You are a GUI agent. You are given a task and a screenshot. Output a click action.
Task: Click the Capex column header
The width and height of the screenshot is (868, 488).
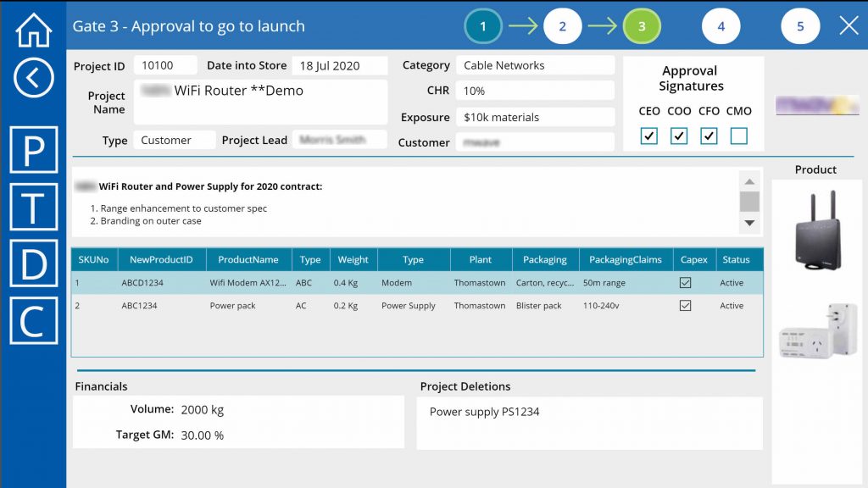[694, 259]
